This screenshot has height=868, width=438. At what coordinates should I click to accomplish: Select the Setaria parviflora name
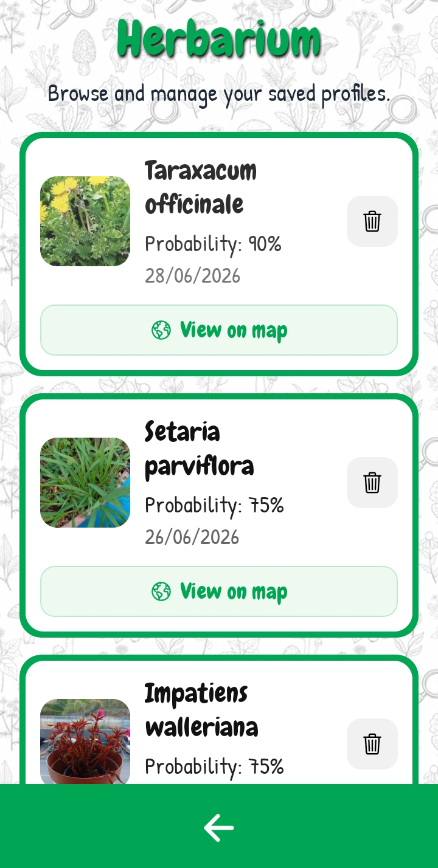coord(200,449)
